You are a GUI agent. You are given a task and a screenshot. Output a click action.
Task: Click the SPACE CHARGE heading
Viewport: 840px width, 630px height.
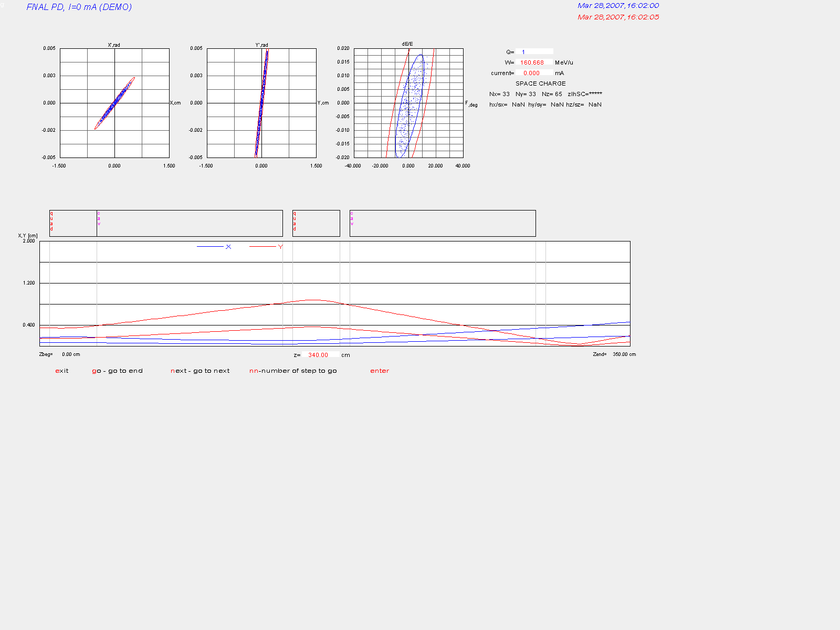[541, 83]
